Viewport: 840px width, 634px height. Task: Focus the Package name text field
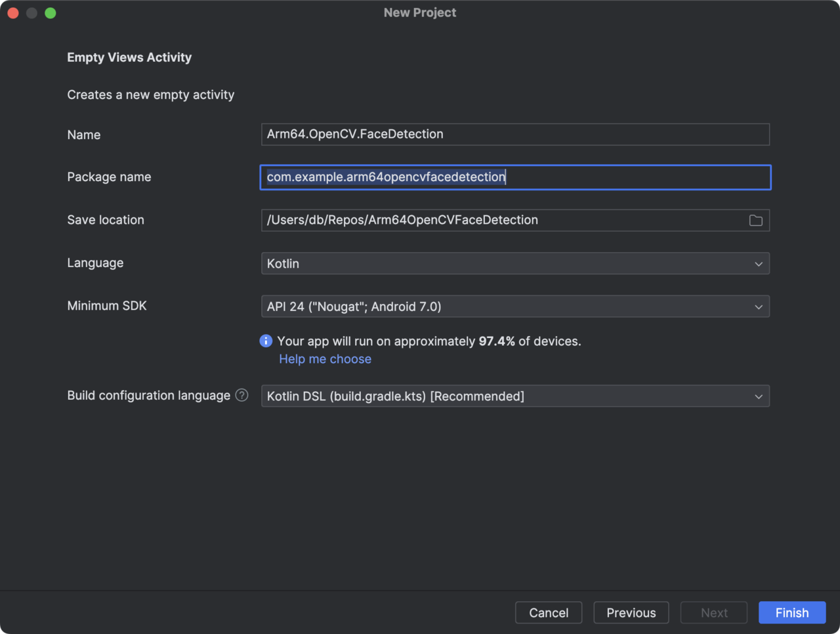[x=514, y=177]
